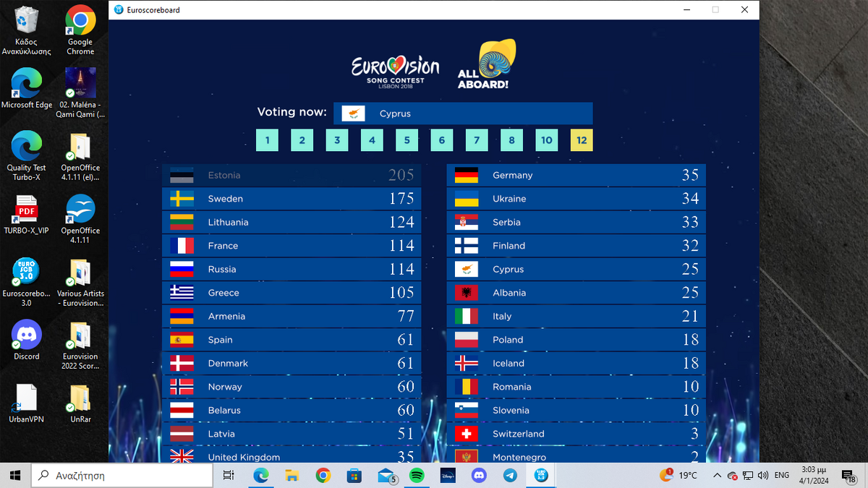Select the Eurovision 2022 Scoreboard folder
This screenshot has width=868, height=488.
pyautogui.click(x=80, y=344)
